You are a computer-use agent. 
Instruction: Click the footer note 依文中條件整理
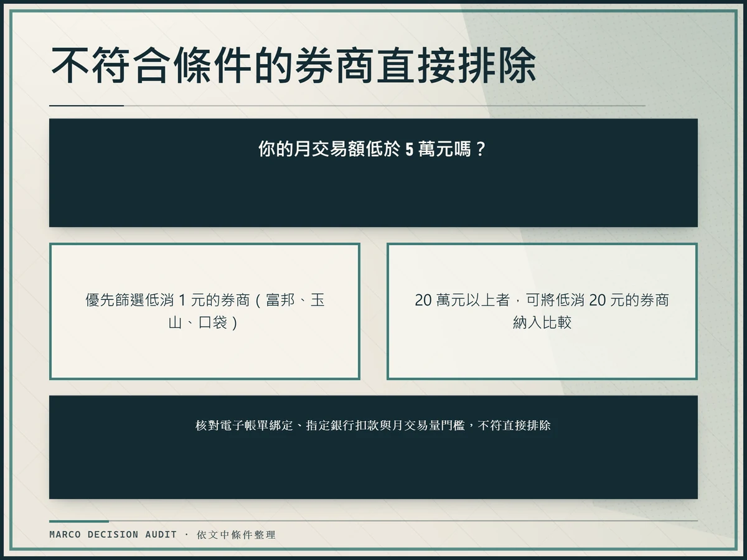[236, 534]
